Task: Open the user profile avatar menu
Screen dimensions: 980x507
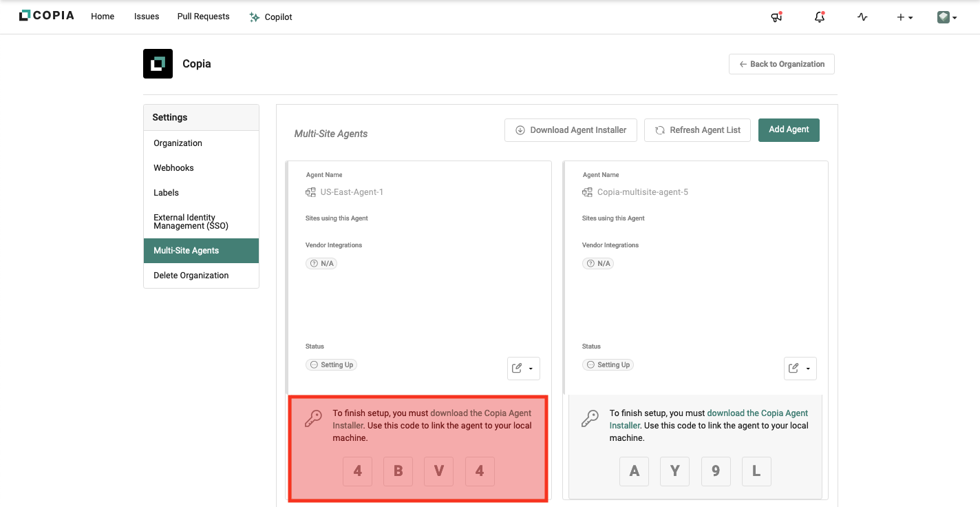Action: (947, 17)
